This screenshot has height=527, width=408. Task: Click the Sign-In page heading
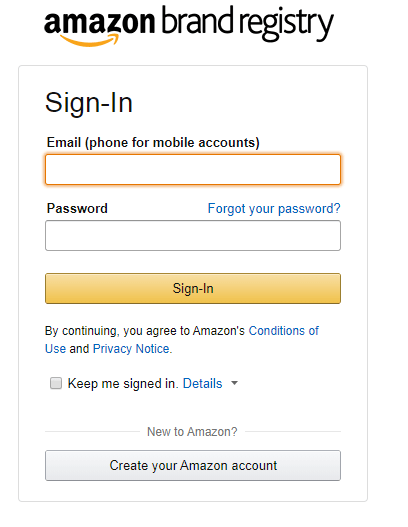89,103
